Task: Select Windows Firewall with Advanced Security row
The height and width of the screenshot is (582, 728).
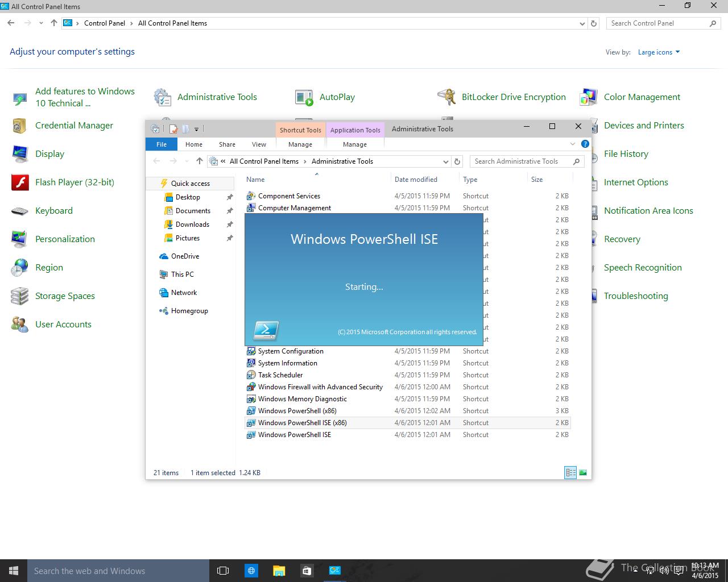Action: pos(407,387)
